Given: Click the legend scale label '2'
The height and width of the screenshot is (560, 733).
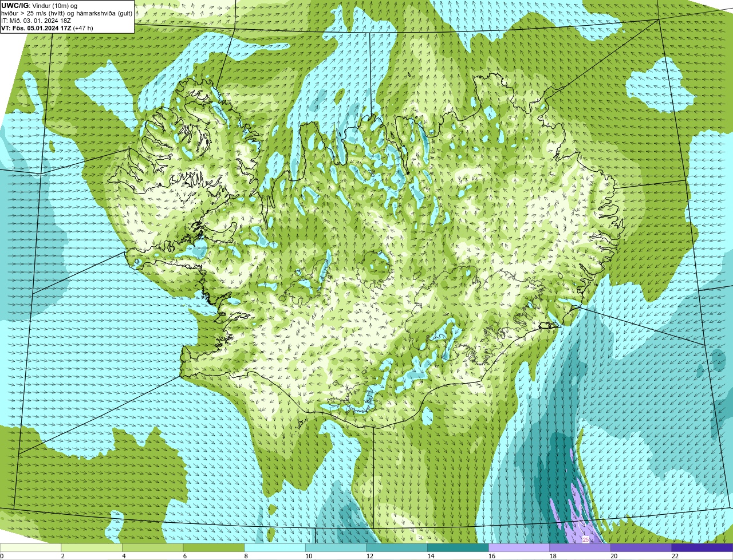Looking at the screenshot, I should point(62,556).
